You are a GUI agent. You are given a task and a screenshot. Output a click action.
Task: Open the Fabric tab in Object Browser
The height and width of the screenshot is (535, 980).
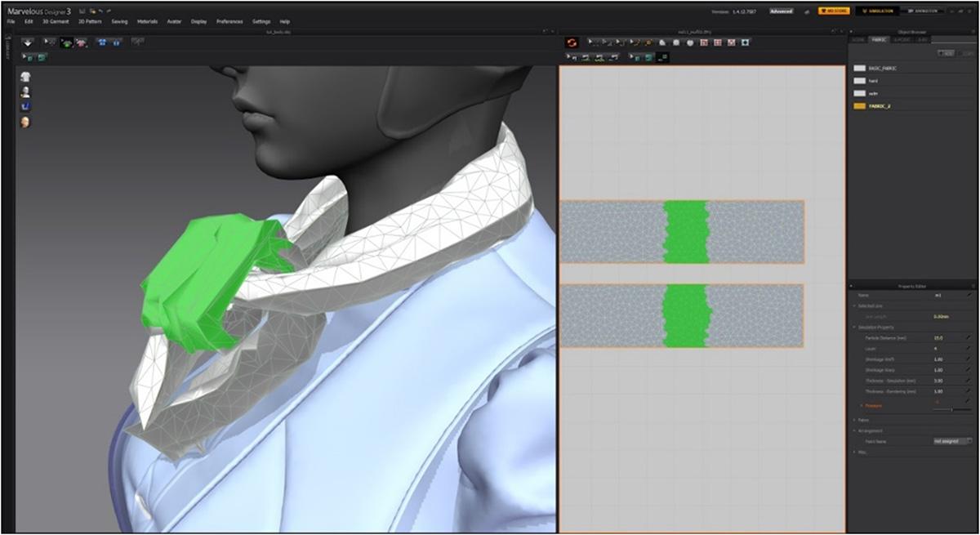coord(879,38)
